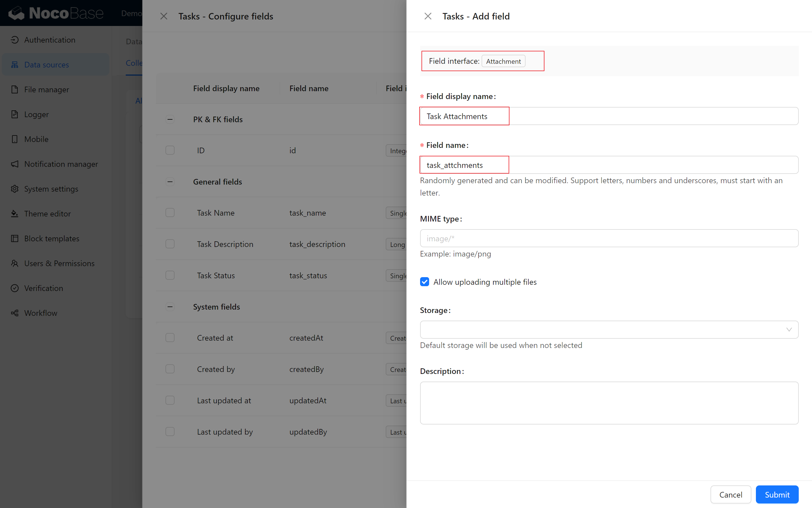Viewport: 812px width, 508px height.
Task: Close the Tasks - Add field drawer
Action: tap(428, 16)
